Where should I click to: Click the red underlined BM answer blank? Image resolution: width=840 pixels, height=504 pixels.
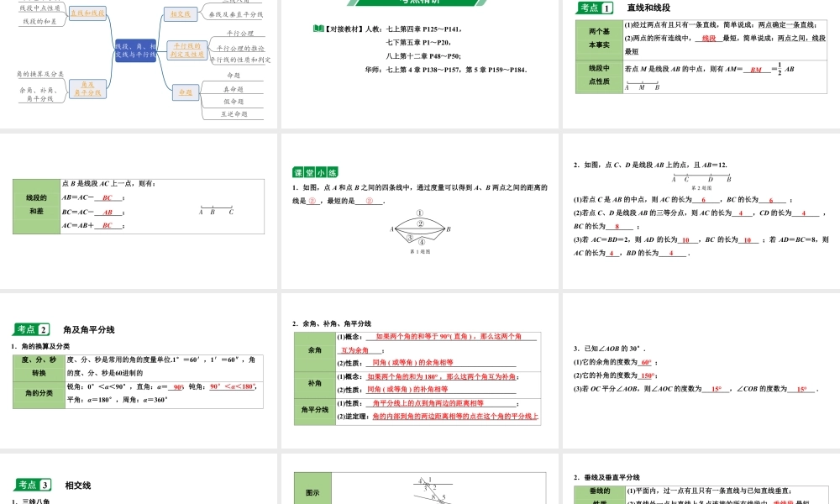tap(756, 71)
